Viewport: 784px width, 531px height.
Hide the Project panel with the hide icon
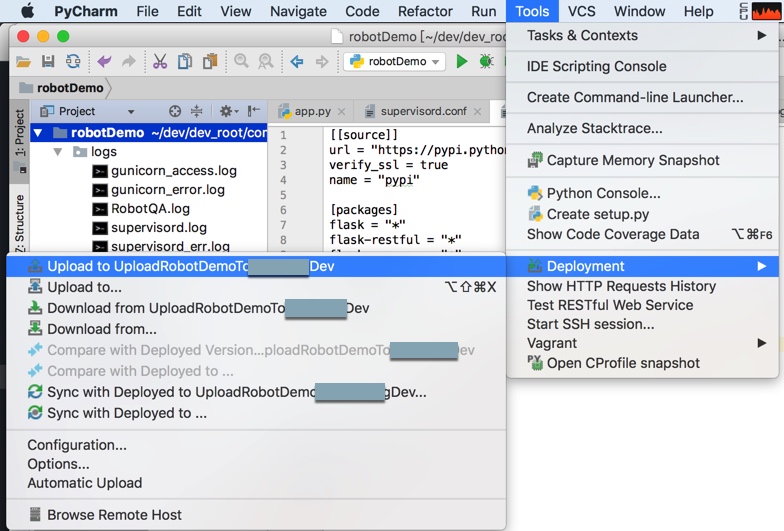(254, 110)
